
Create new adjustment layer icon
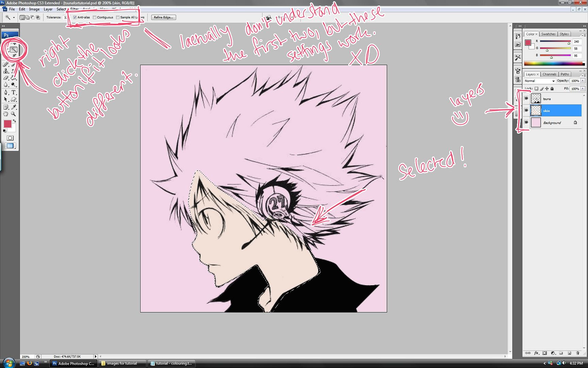click(x=553, y=353)
